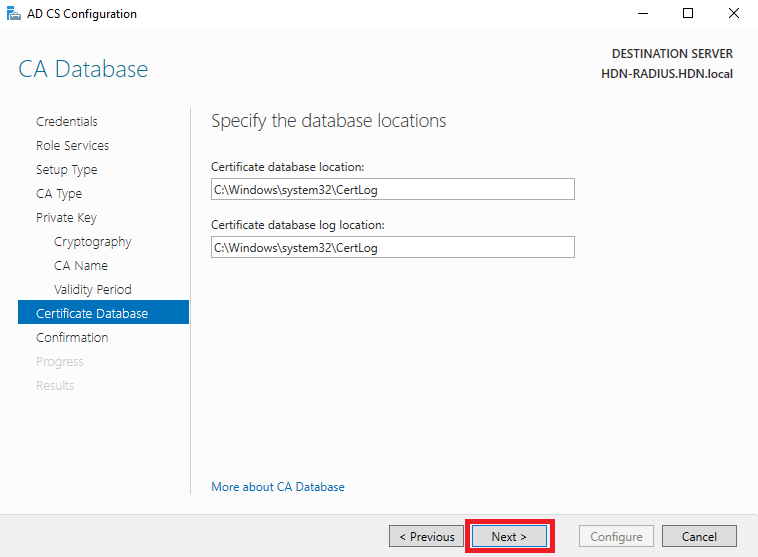The height and width of the screenshot is (557, 758).
Task: Click the 'Specify the database locations' heading
Action: click(329, 121)
